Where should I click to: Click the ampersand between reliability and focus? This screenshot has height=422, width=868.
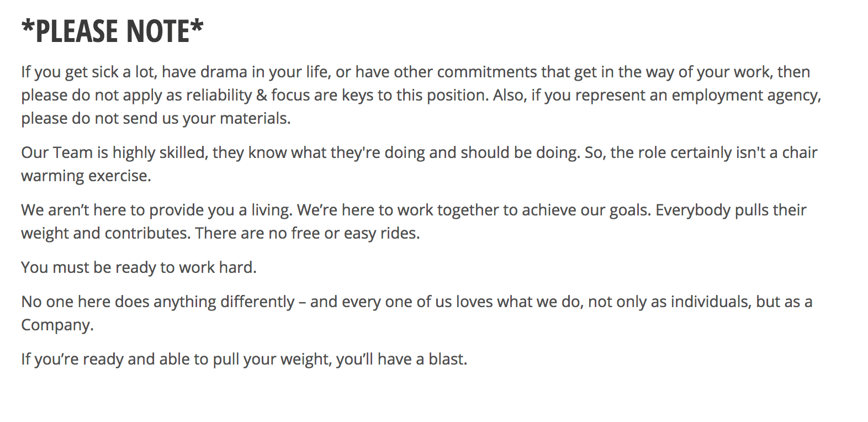(262, 96)
